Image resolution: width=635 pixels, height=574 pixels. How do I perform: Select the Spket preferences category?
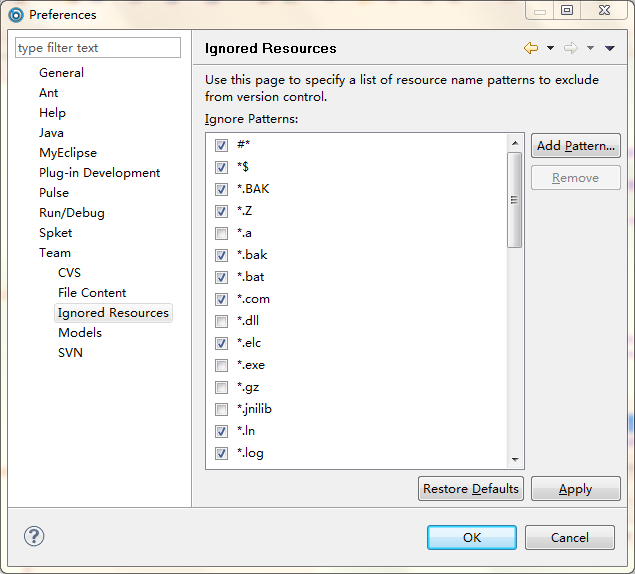click(55, 233)
